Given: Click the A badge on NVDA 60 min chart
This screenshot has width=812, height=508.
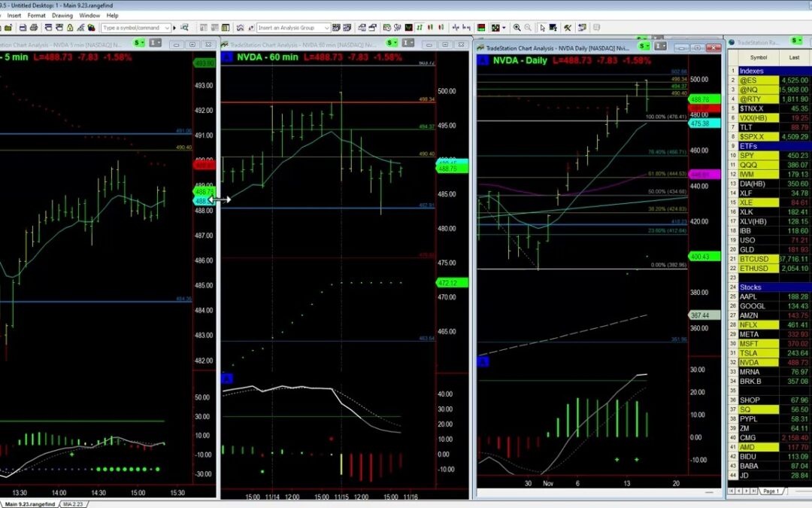Looking at the screenshot, I should click(x=227, y=57).
